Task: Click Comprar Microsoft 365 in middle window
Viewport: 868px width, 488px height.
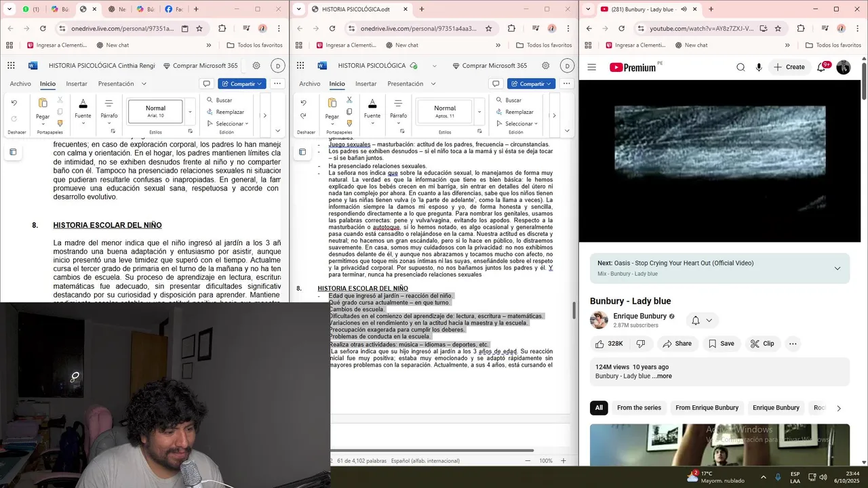Action: (x=489, y=66)
